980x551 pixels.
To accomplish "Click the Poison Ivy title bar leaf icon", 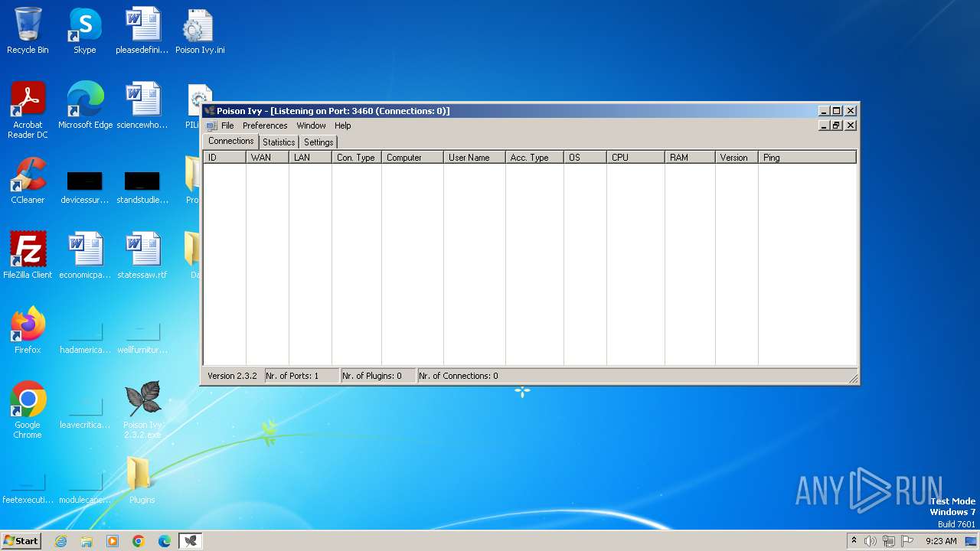I will tap(210, 111).
